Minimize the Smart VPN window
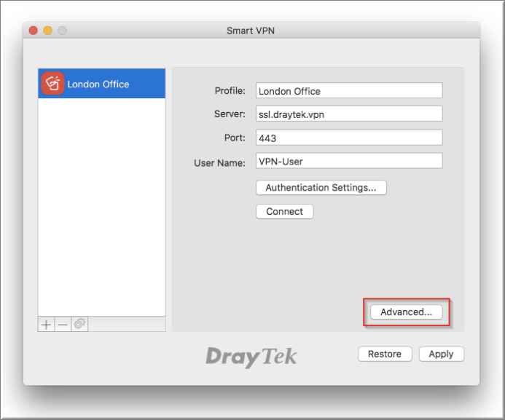This screenshot has width=505, height=420. (47, 31)
